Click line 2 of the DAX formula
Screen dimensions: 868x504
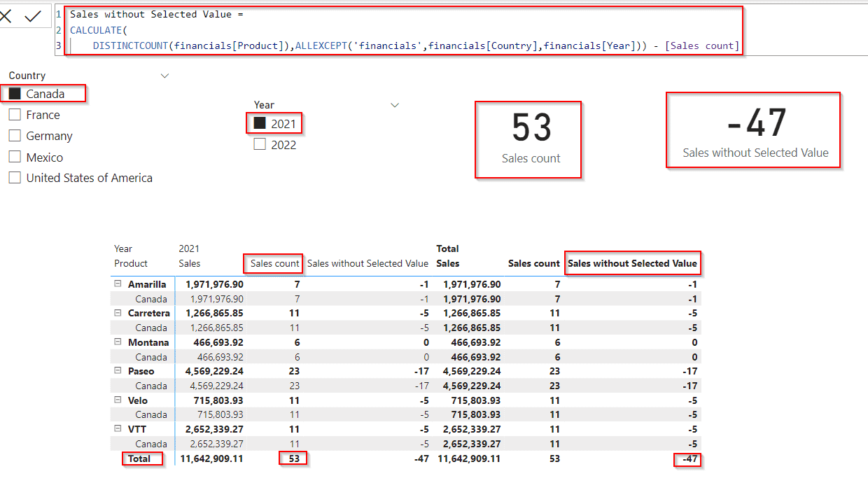click(x=98, y=31)
